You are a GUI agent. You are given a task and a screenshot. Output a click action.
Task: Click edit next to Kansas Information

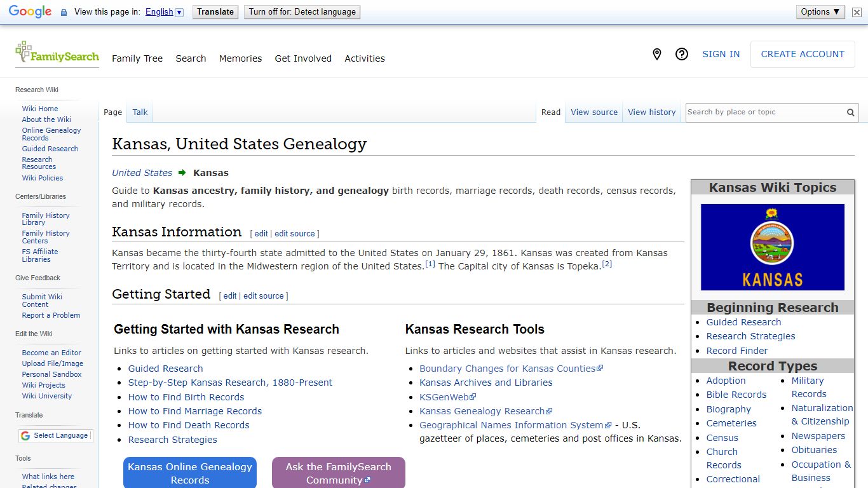click(261, 234)
